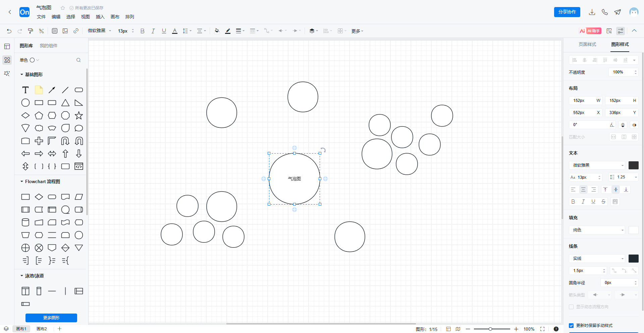This screenshot has height=333, width=644.
Task: Click the fullscreen icon in status bar
Action: pyautogui.click(x=542, y=329)
